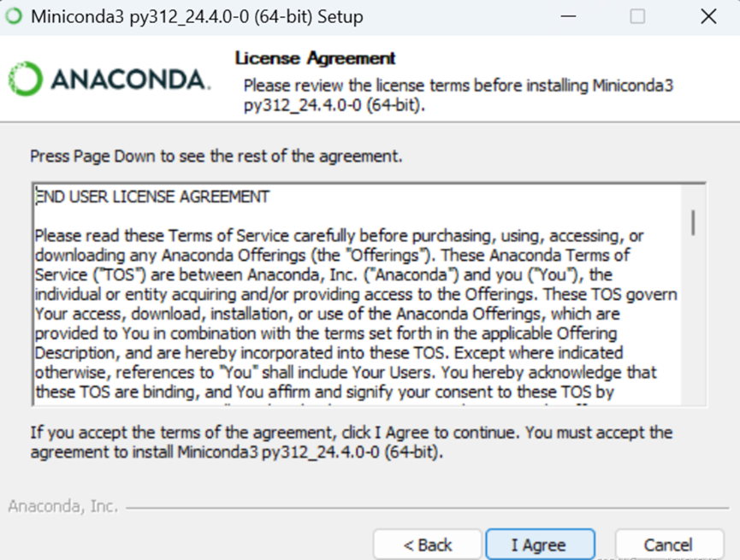Click the Miniconda3 Setup window title text

197,17
